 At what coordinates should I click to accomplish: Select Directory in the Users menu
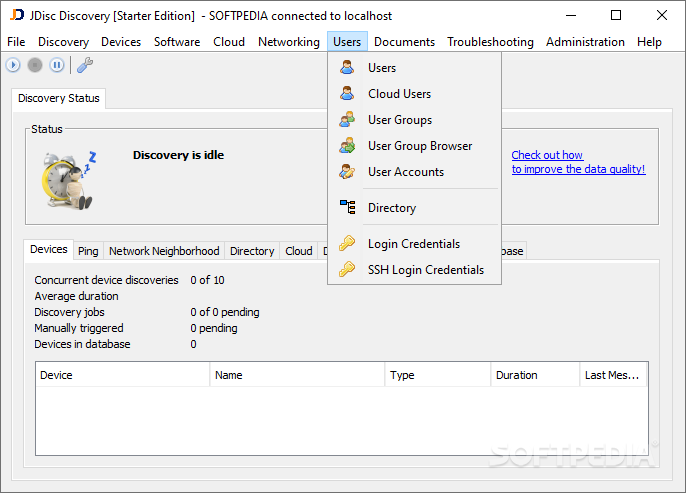point(414,208)
